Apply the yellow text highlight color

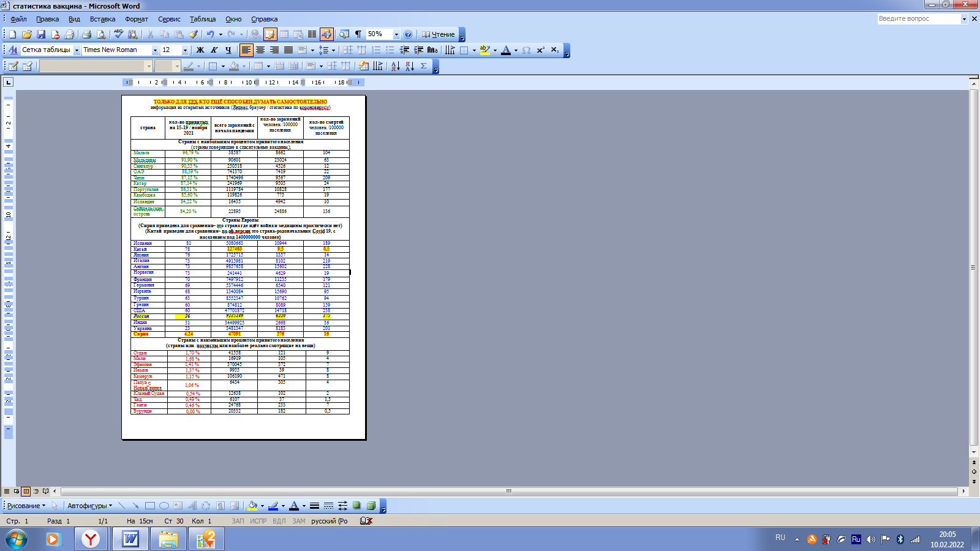(484, 50)
